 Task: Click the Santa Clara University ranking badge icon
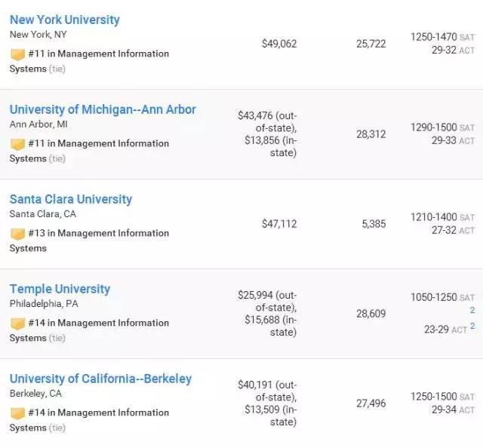[17, 234]
